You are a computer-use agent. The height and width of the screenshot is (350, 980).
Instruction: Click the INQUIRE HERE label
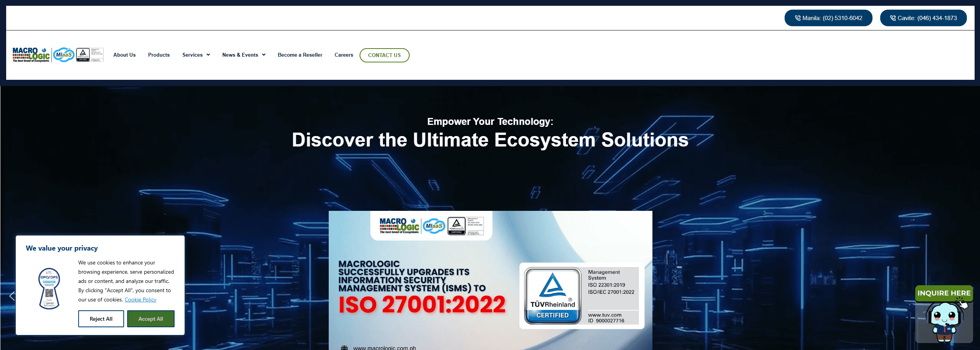tap(944, 293)
